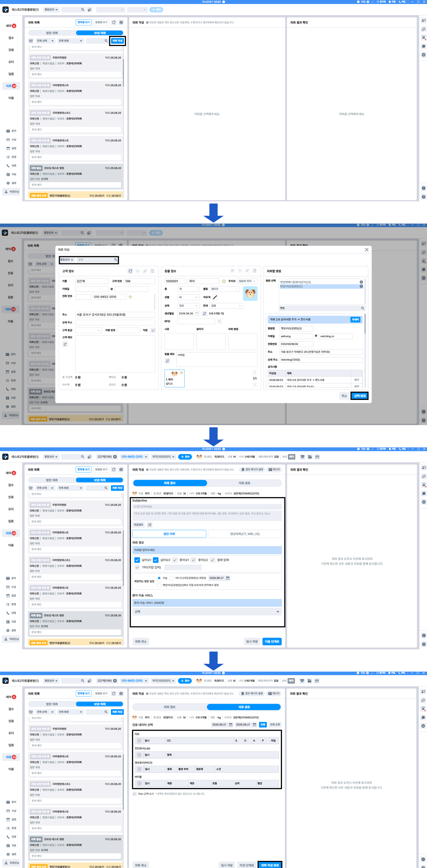Click the magnifier in the 벳칭 hospital search
Image resolution: width=427 pixels, height=868 pixels.
[x=363, y=308]
